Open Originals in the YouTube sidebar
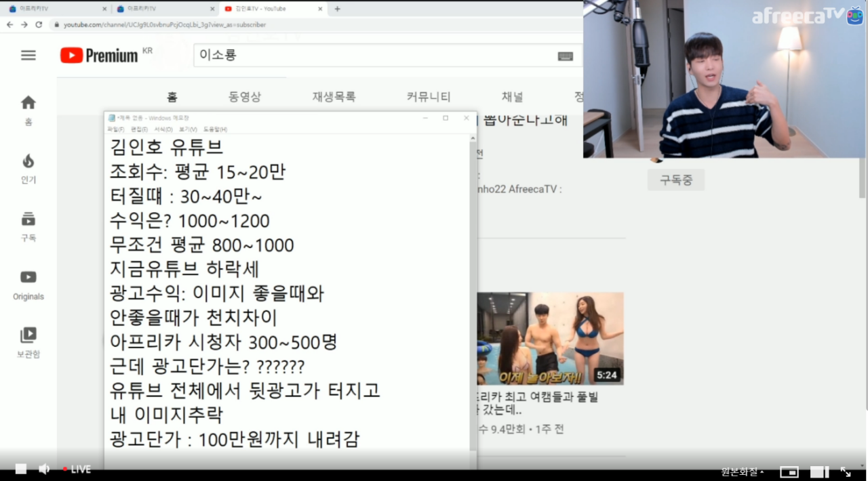Image resolution: width=868 pixels, height=481 pixels. pyautogui.click(x=28, y=285)
